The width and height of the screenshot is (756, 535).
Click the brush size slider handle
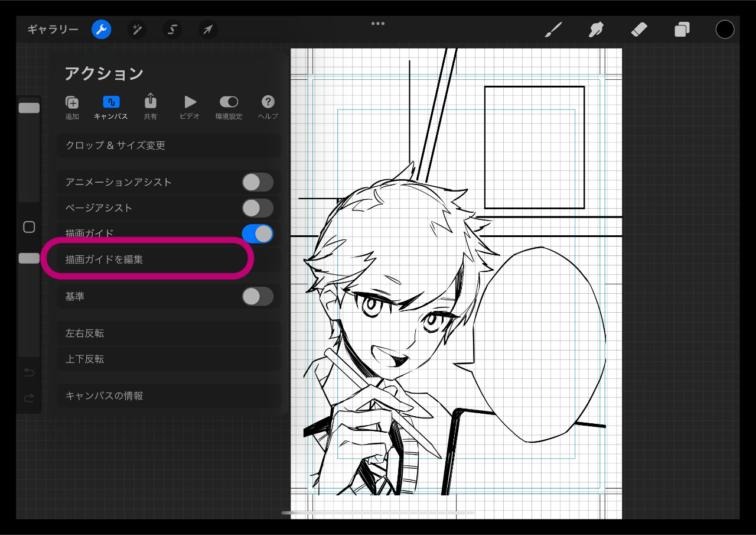29,108
